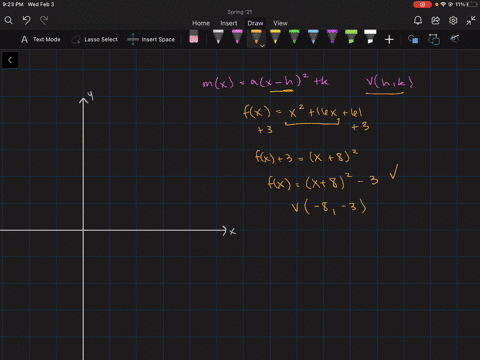Select the light blue pen
480x360 pixels.
[313, 37]
